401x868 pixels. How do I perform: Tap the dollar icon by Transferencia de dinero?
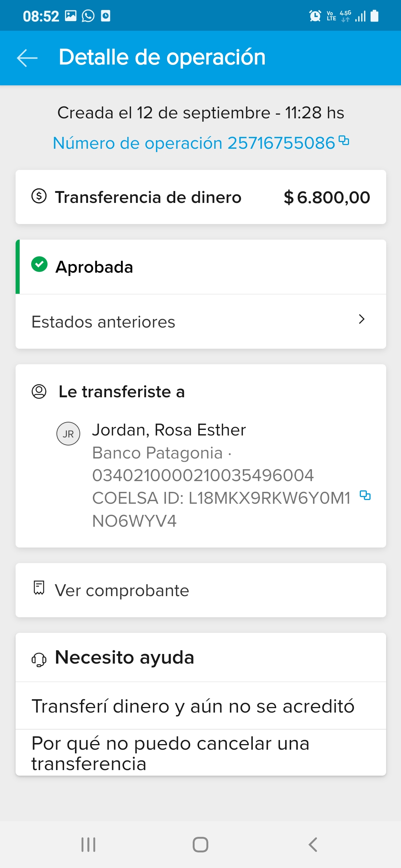pos(39,196)
